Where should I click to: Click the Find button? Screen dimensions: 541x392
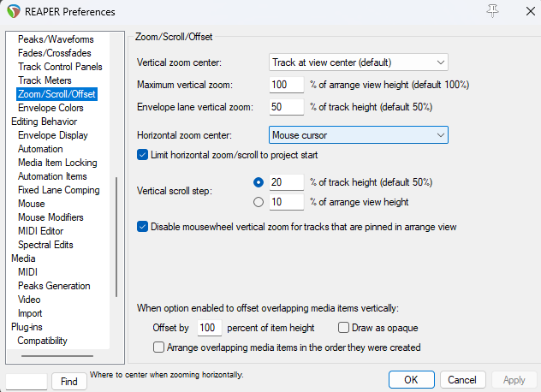(69, 382)
